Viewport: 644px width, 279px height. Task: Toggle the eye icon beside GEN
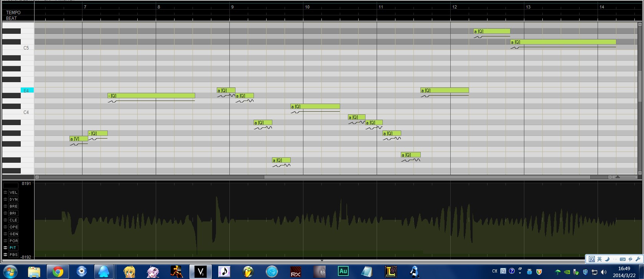click(x=5, y=234)
